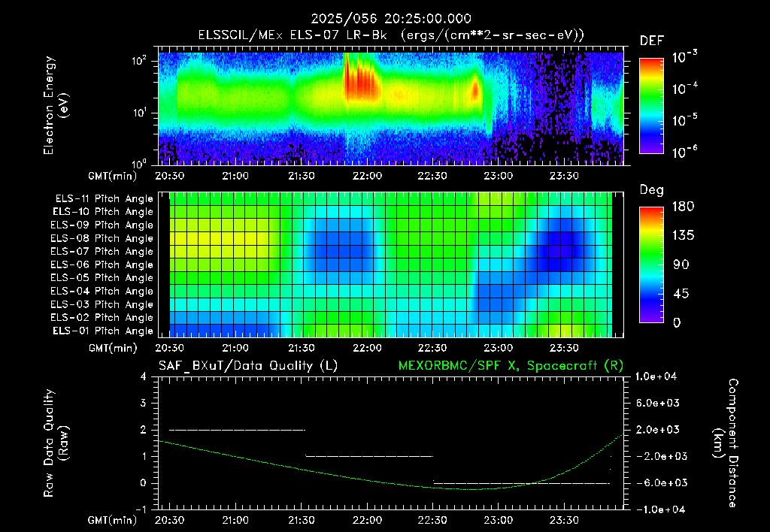Select the plot timestamp 2025/056 20:25:00.000

pyautogui.click(x=391, y=19)
